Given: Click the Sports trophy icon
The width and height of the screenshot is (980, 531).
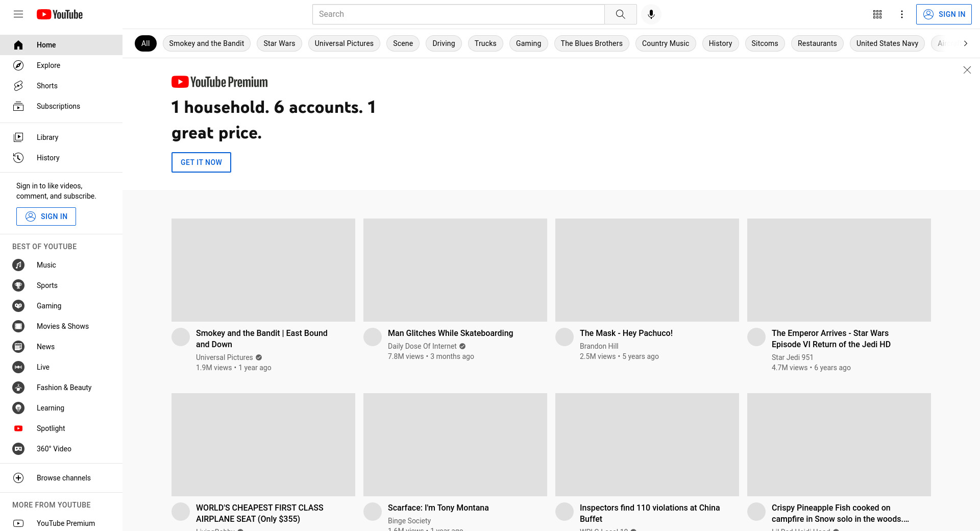Looking at the screenshot, I should [18, 285].
